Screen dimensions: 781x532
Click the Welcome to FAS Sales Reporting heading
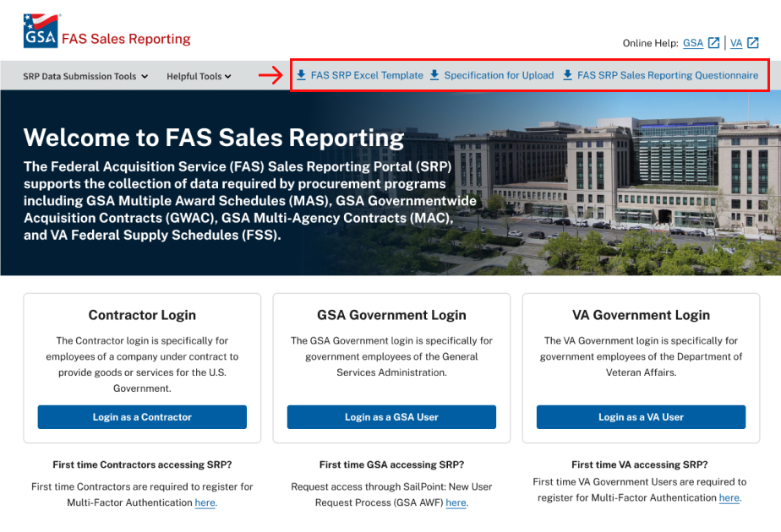pyautogui.click(x=214, y=138)
